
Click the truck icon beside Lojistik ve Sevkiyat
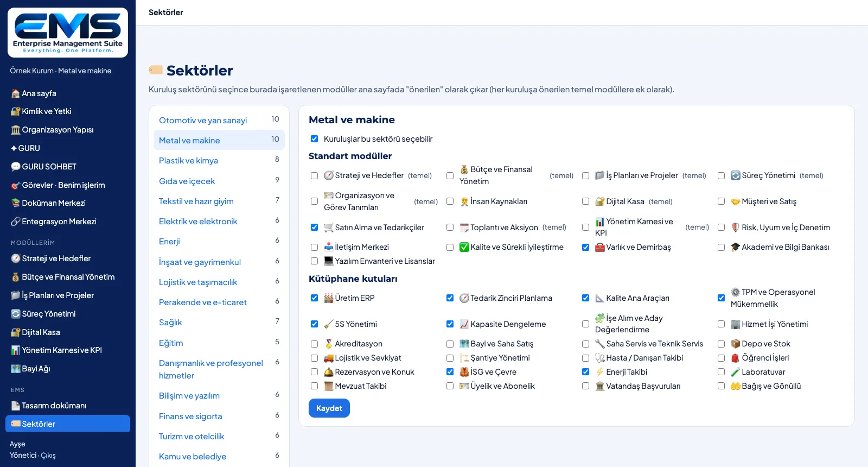(x=329, y=358)
